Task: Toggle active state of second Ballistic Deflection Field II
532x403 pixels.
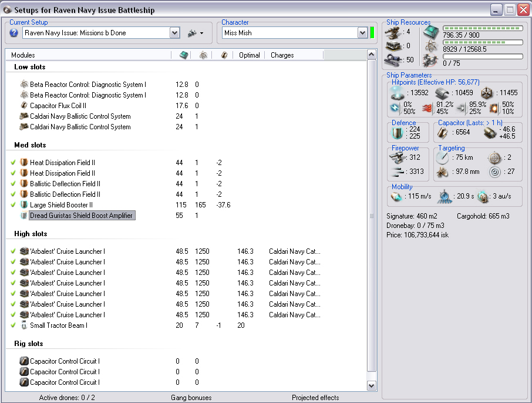Action: point(13,194)
